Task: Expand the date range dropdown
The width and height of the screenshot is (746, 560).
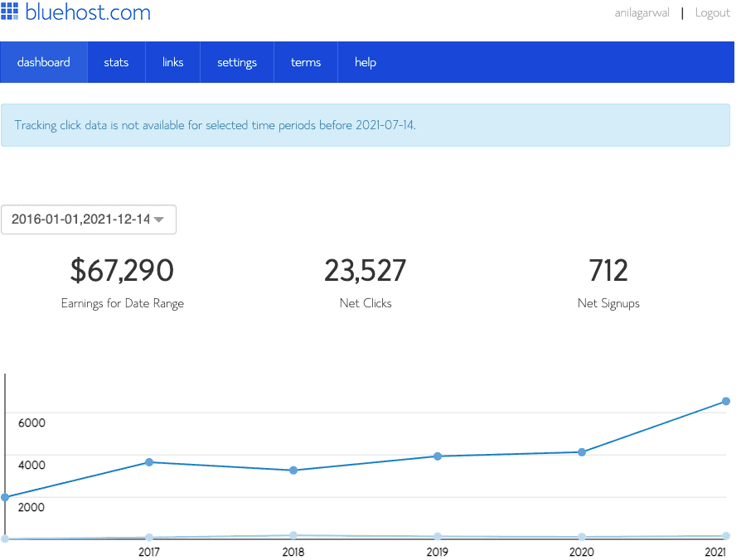Action: coord(89,220)
